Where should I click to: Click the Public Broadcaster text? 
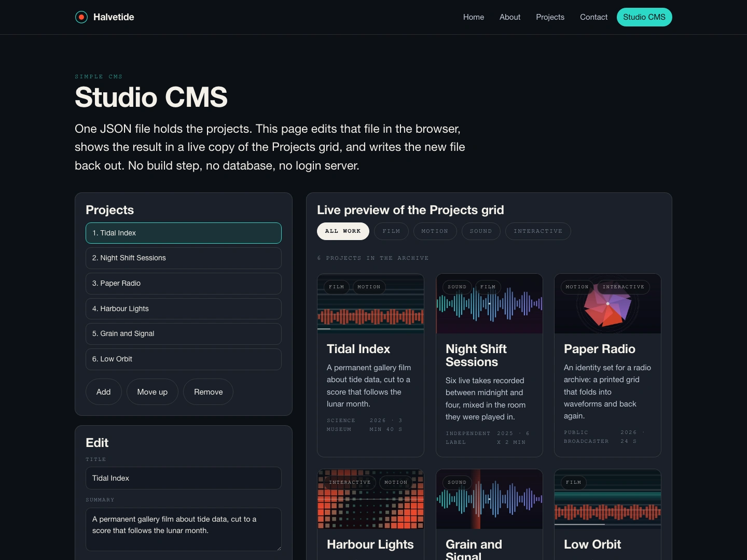pyautogui.click(x=586, y=437)
